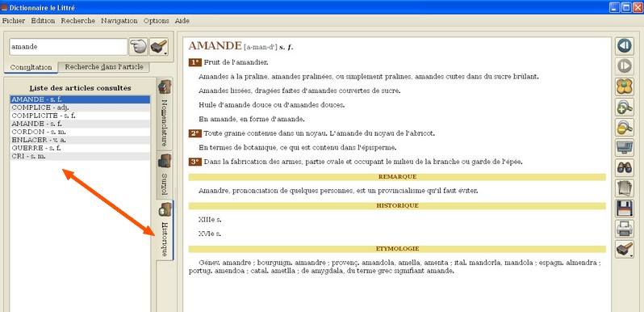Click the monitor display icon in the right toolbar
The width and height of the screenshot is (644, 312).
625,147
